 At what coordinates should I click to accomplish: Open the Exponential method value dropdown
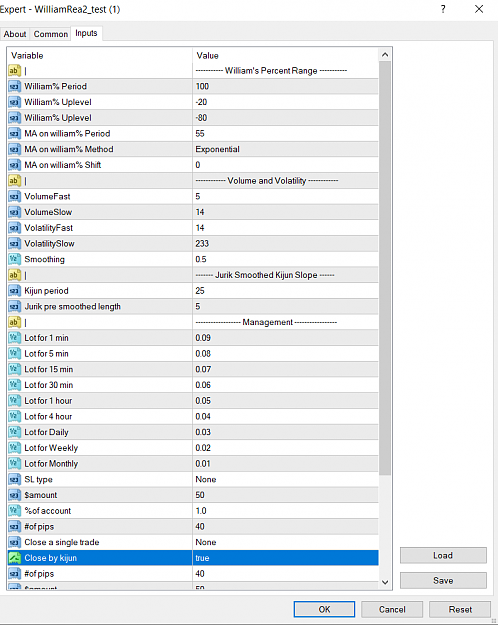coord(285,149)
